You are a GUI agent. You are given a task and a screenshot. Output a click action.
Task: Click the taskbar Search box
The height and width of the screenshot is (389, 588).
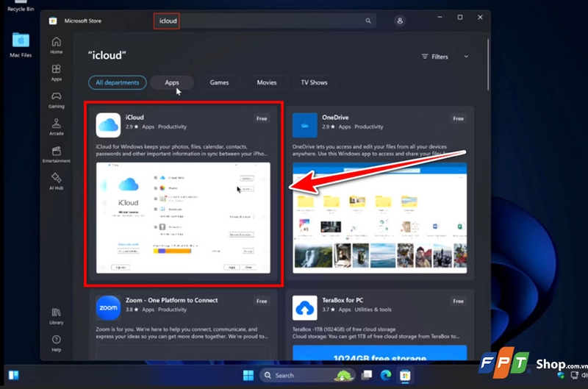click(x=306, y=375)
